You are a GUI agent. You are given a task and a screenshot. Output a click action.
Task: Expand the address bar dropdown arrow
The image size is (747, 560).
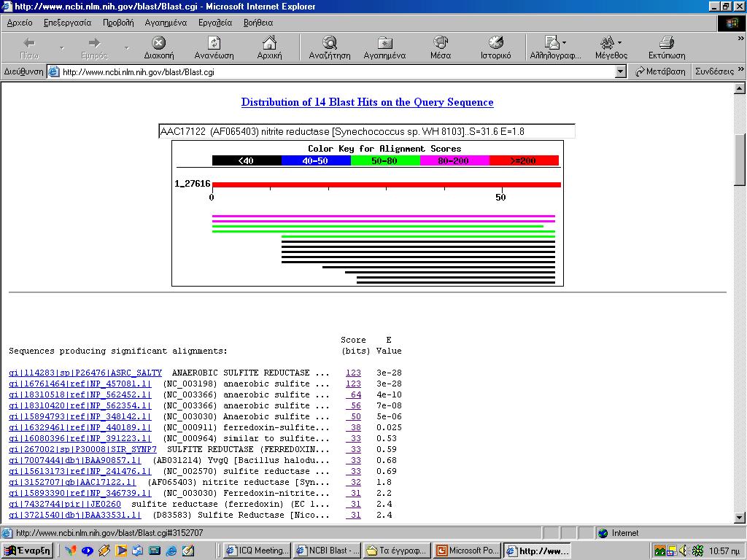(x=620, y=72)
